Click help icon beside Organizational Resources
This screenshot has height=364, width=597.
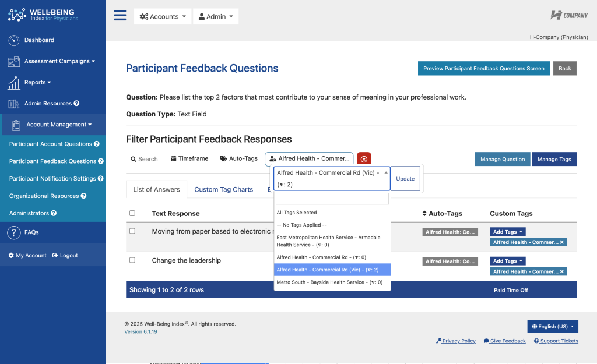84,196
